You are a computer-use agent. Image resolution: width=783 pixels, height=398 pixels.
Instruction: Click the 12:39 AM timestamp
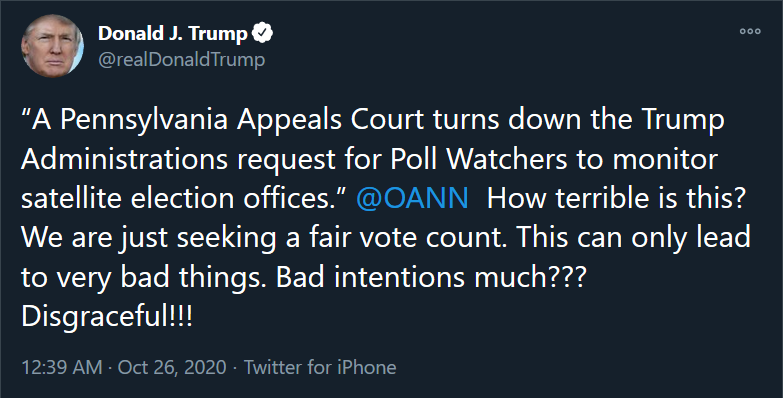point(61,368)
